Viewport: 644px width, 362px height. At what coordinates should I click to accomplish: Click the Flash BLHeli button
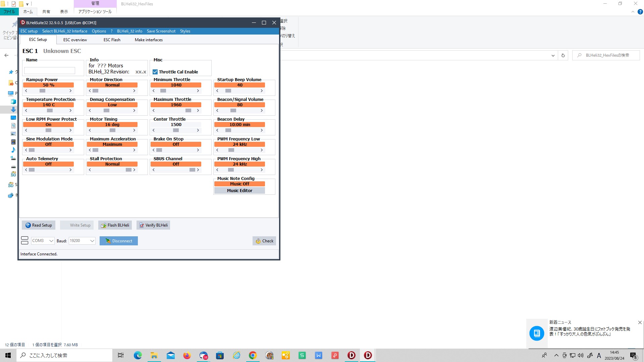(115, 225)
